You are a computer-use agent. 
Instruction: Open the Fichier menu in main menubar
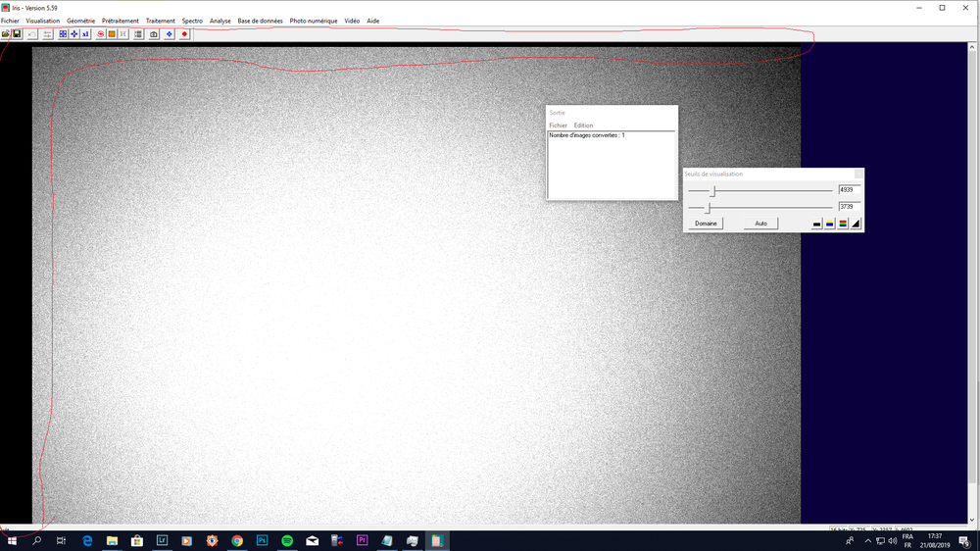coord(10,21)
